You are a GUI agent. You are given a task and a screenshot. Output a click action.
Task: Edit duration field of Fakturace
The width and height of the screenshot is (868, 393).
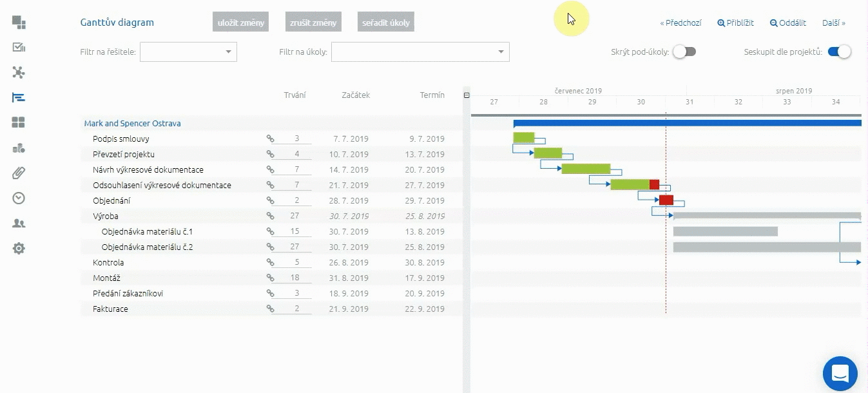(x=292, y=309)
